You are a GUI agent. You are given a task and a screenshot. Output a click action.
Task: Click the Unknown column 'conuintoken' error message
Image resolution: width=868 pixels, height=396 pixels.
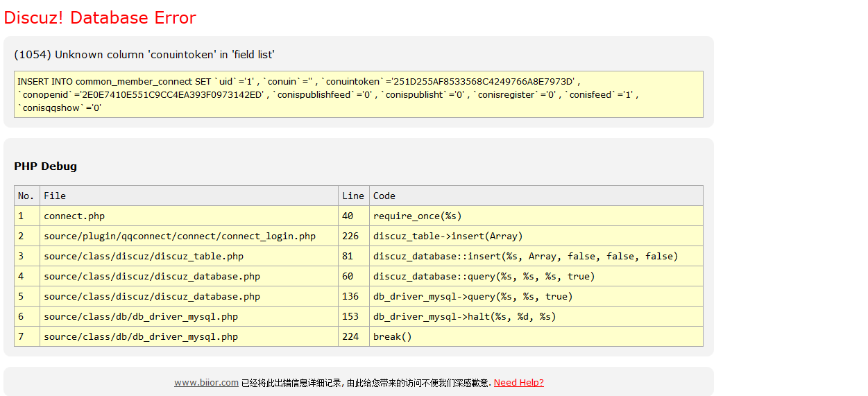tap(144, 55)
